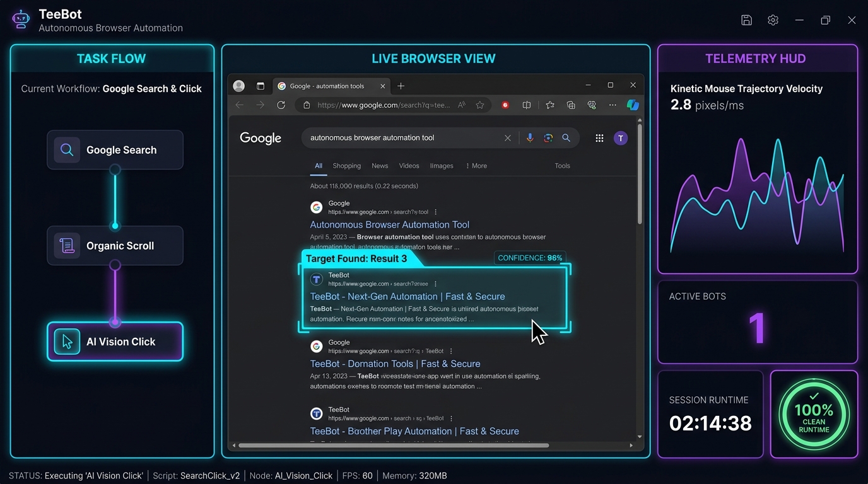
Task: Open browser three-dot settings menu
Action: pyautogui.click(x=613, y=105)
